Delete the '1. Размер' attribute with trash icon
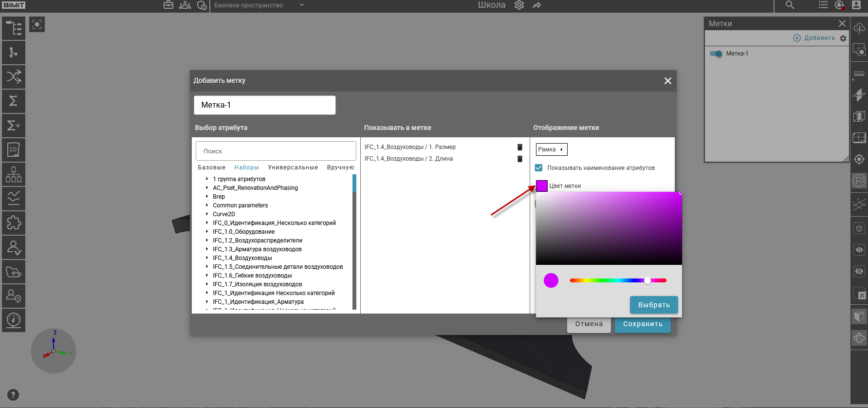 (519, 147)
